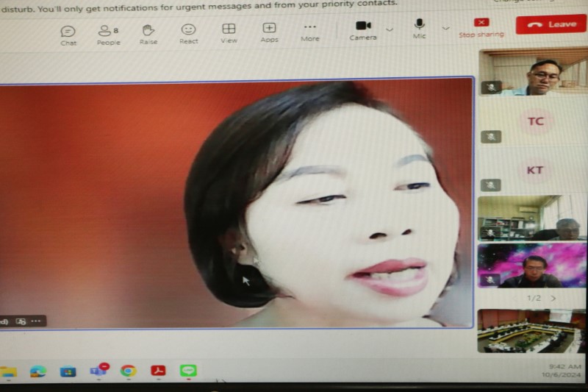588x392 pixels.
Task: Open the Chat panel
Action: tap(68, 32)
